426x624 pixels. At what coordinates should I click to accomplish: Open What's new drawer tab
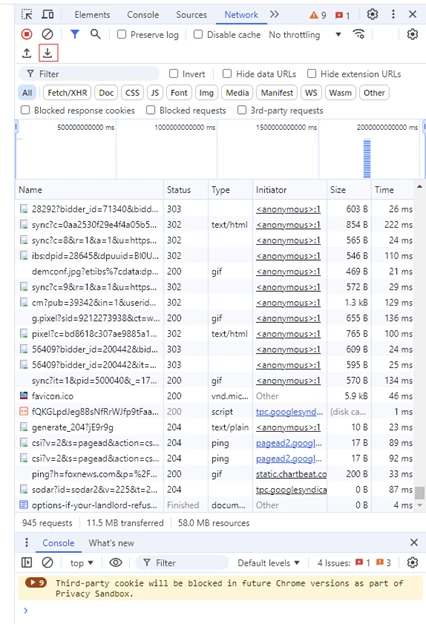point(111,543)
